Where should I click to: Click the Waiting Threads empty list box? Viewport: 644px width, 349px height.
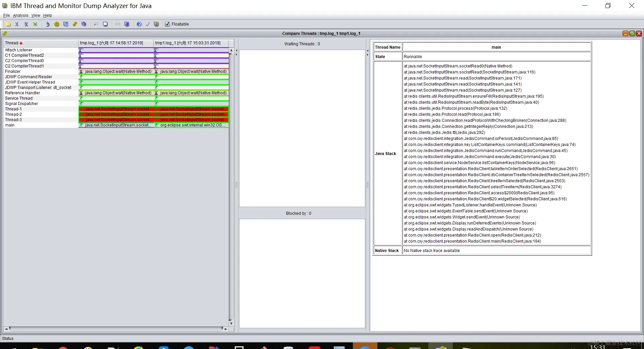302,128
